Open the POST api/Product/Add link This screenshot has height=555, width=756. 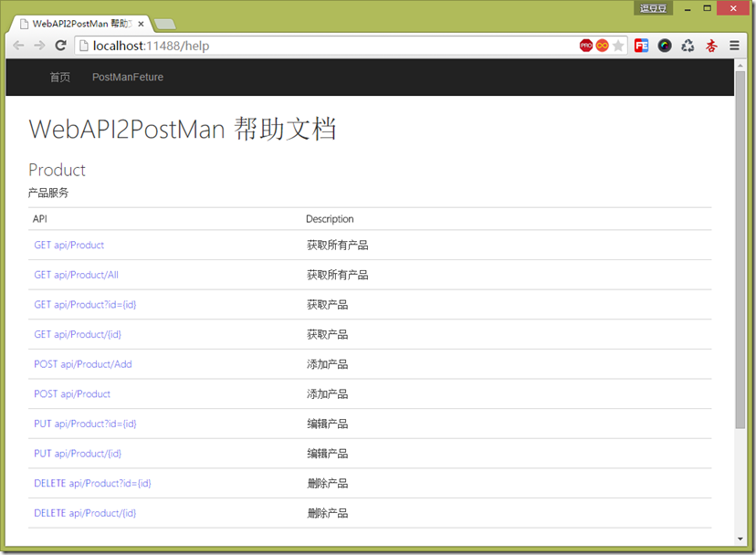point(83,364)
